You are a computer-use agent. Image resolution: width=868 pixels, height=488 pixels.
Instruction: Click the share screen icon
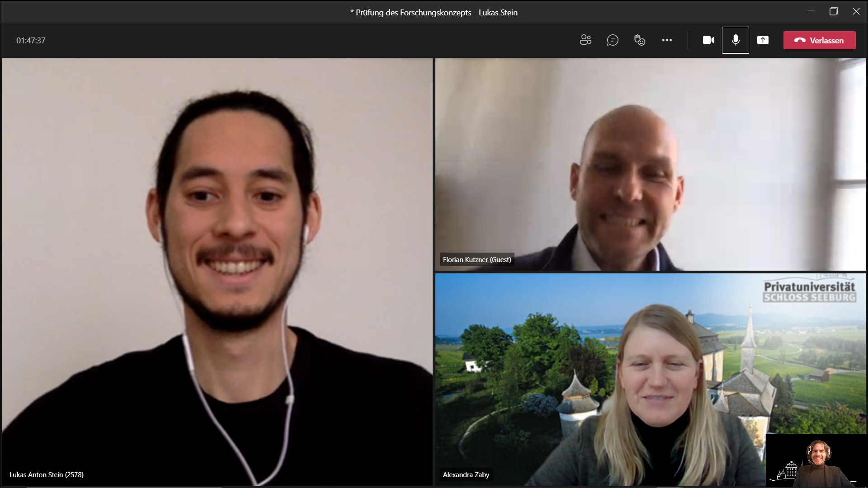(x=763, y=40)
